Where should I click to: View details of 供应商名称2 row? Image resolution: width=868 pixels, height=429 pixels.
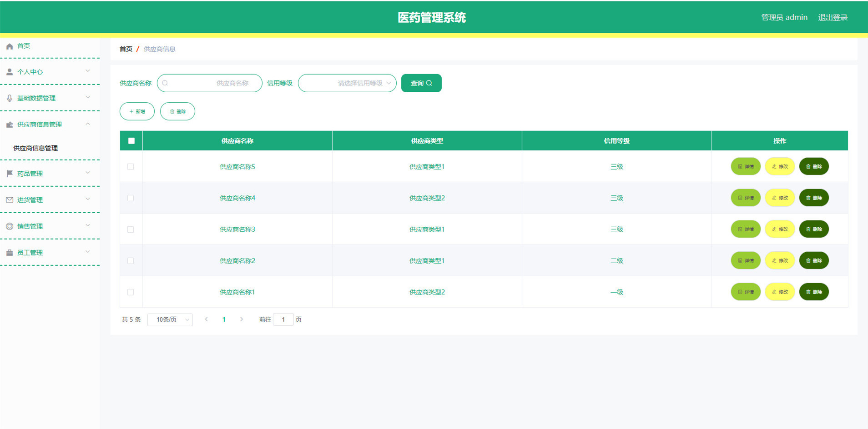pos(746,260)
